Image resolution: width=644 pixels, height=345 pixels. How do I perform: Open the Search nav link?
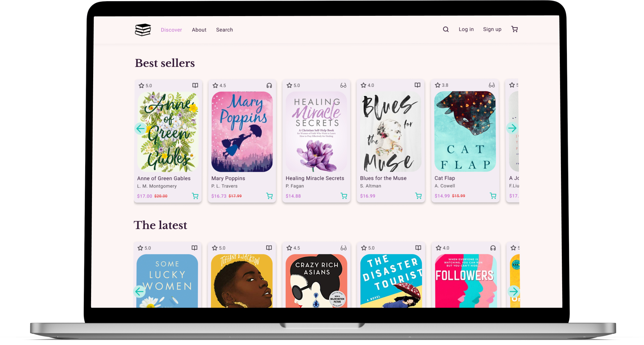click(224, 30)
